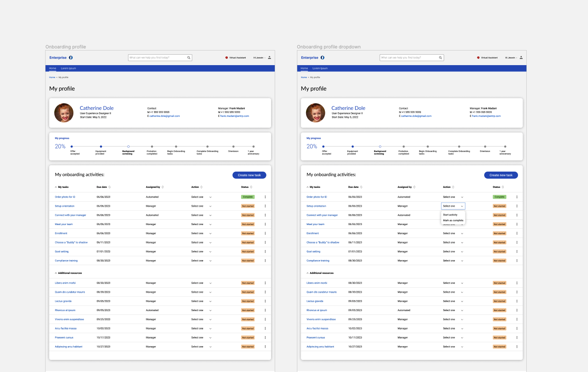The height and width of the screenshot is (372, 588).
Task: Open kebab menu for Enrollment row, dropdown frame
Action: [517, 233]
